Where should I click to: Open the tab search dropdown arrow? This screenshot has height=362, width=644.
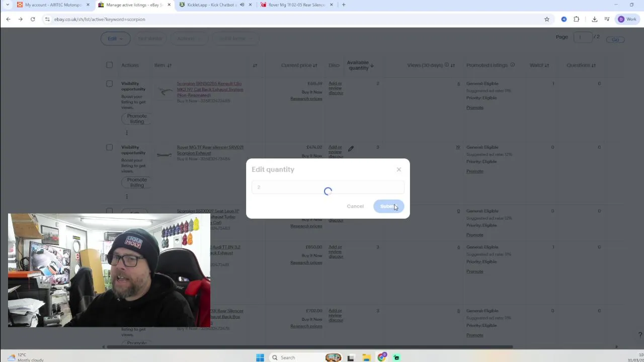point(7,5)
